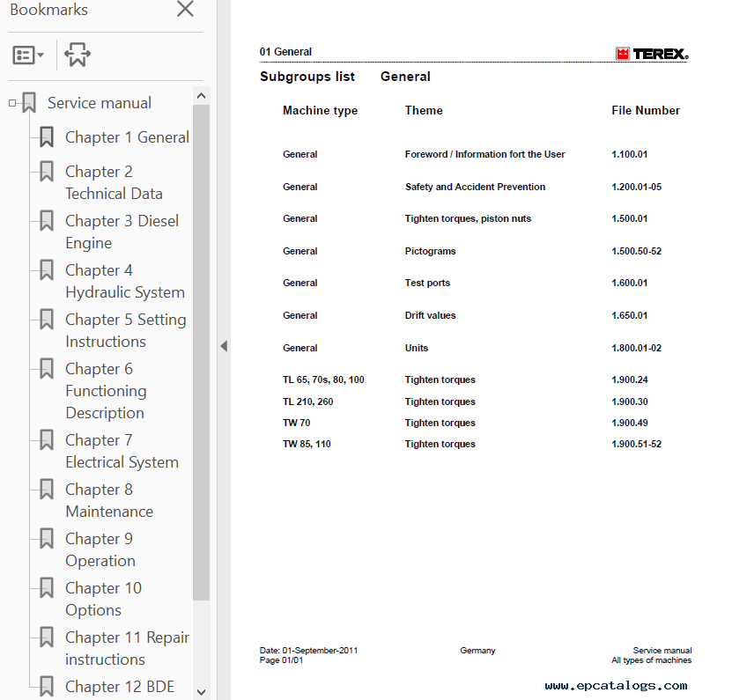Screen dimensions: 732x700
Task: Click the 'Foreword / Information fort the User' entry
Action: click(484, 154)
